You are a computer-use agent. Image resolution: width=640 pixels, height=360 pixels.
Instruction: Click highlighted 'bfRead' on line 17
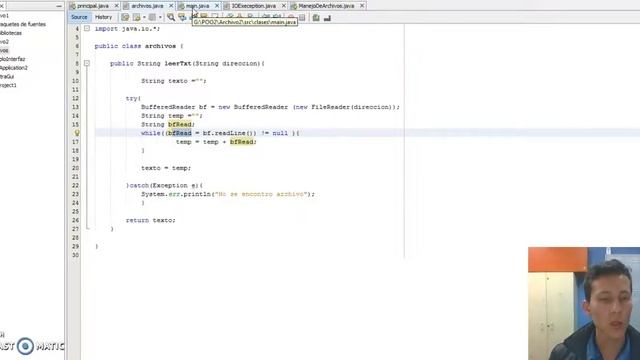click(x=241, y=142)
